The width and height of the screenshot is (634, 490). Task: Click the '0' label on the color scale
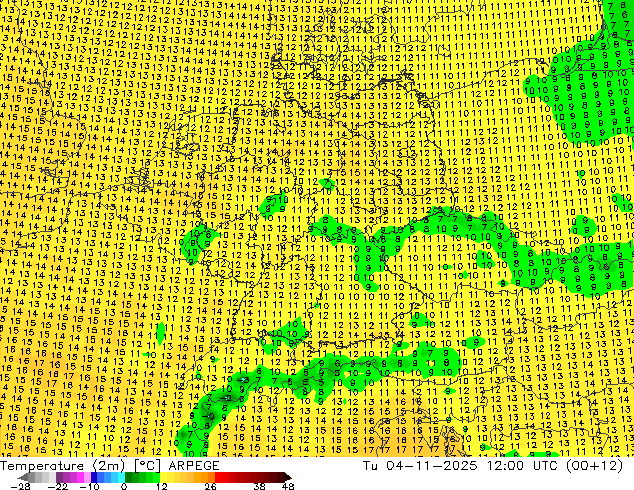point(124,486)
